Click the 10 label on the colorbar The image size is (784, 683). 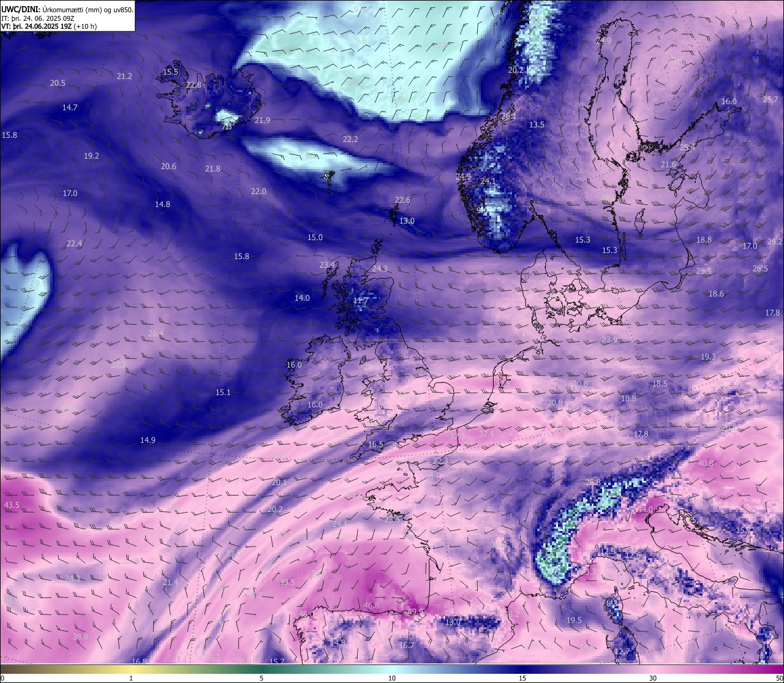(392, 678)
